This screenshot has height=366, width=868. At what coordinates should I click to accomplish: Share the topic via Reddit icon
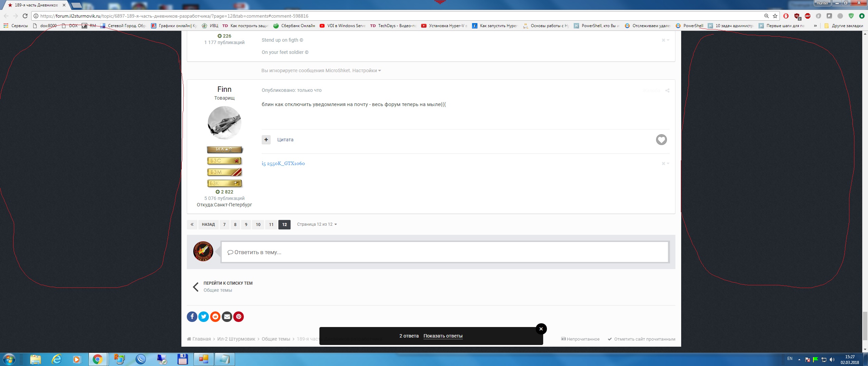[x=215, y=317]
